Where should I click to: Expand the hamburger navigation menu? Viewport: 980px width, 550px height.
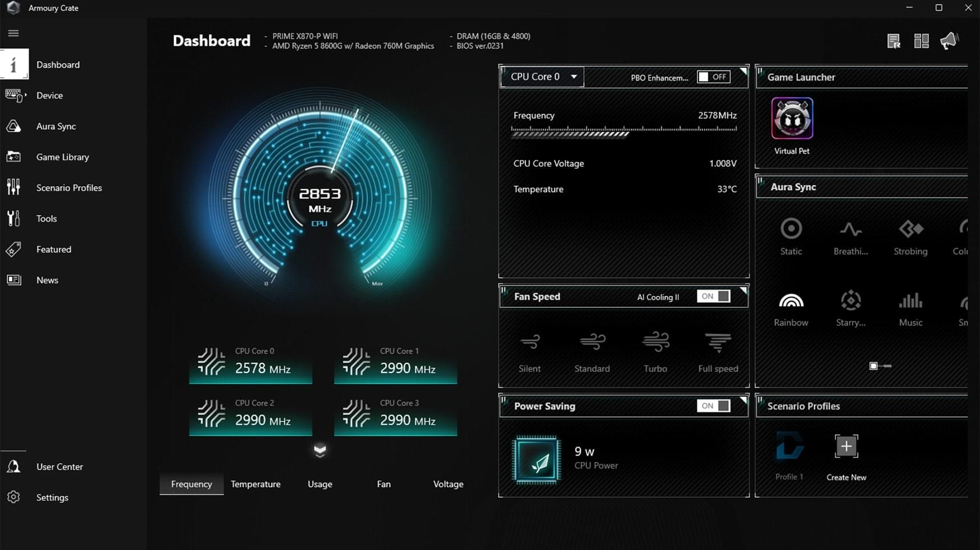(x=14, y=33)
